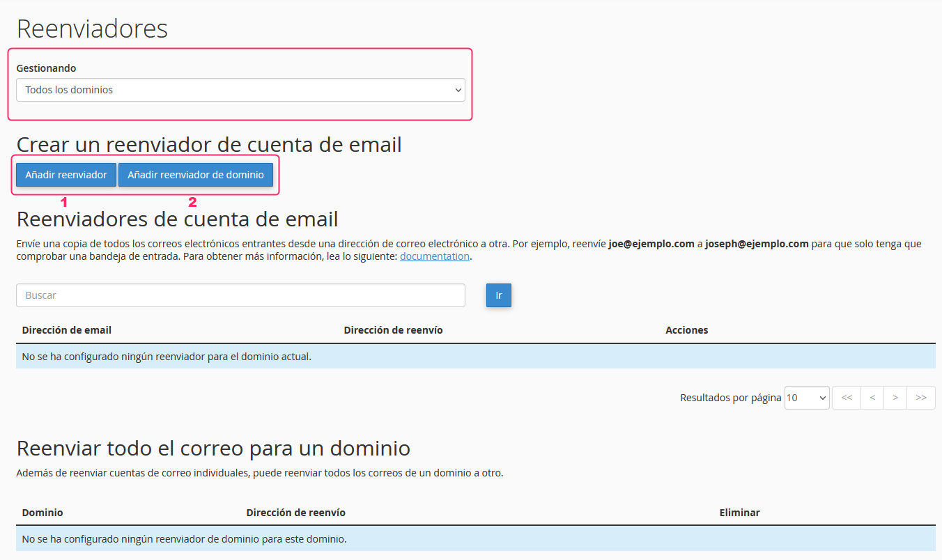Click Dirección de reenvío header in domain table
The width and height of the screenshot is (942, 560).
pos(295,513)
